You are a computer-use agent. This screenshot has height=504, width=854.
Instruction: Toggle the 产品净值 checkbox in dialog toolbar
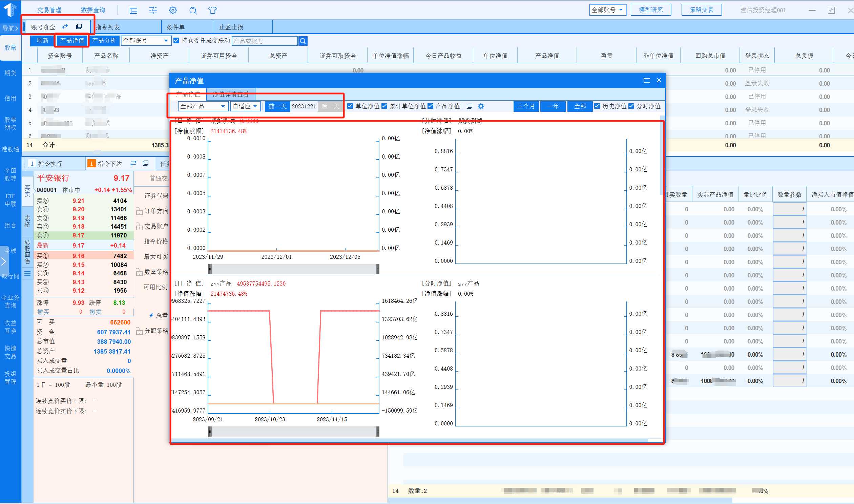430,106
